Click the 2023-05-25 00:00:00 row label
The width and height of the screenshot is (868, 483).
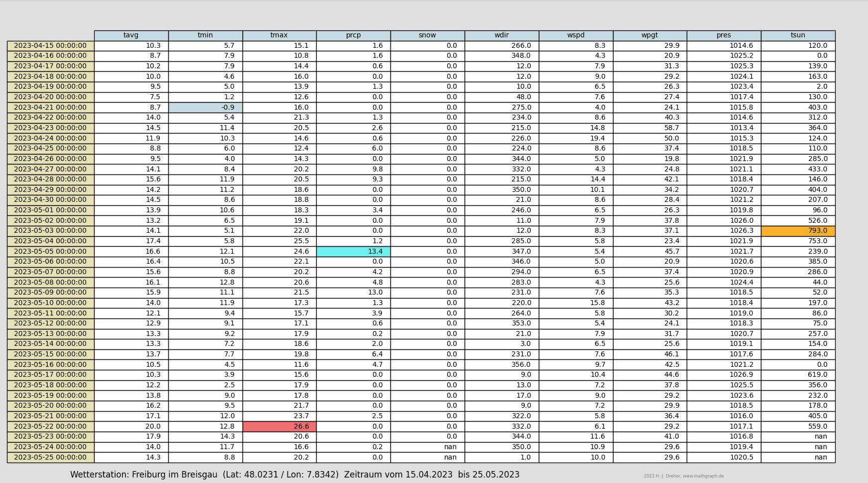50,457
